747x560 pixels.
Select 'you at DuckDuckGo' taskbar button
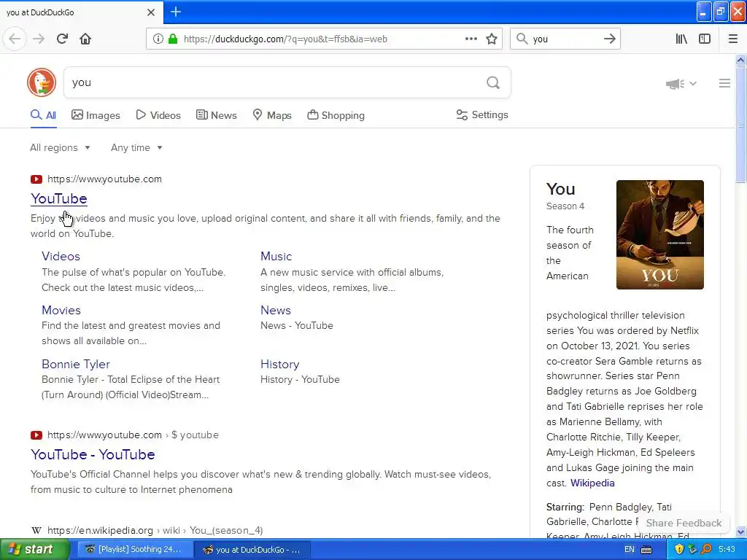point(252,550)
